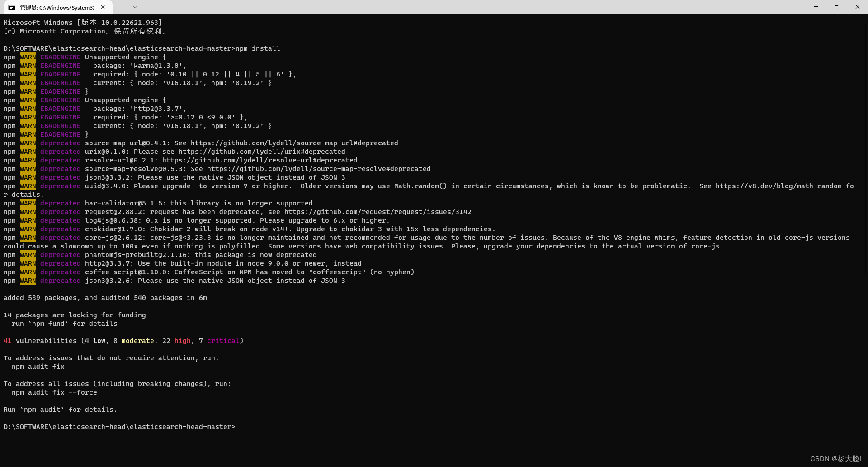868x467 pixels.
Task: Click 'package: karma@1.3.0' text
Action: [x=139, y=66]
